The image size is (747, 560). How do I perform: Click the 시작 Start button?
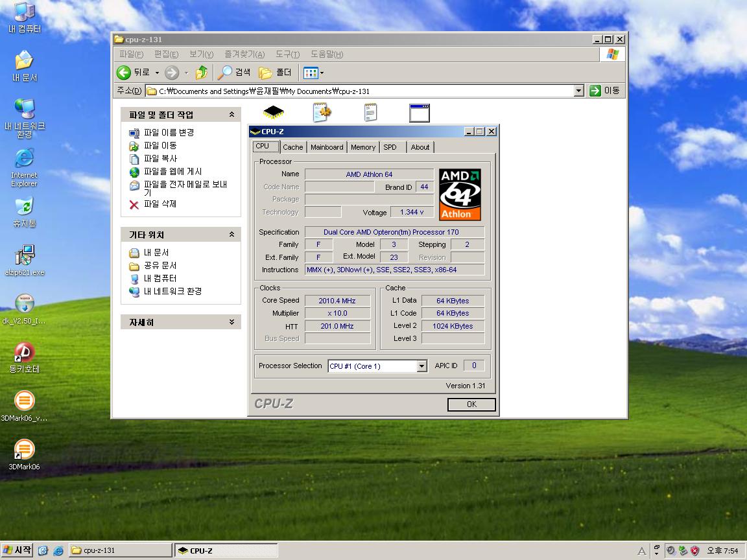(17, 550)
